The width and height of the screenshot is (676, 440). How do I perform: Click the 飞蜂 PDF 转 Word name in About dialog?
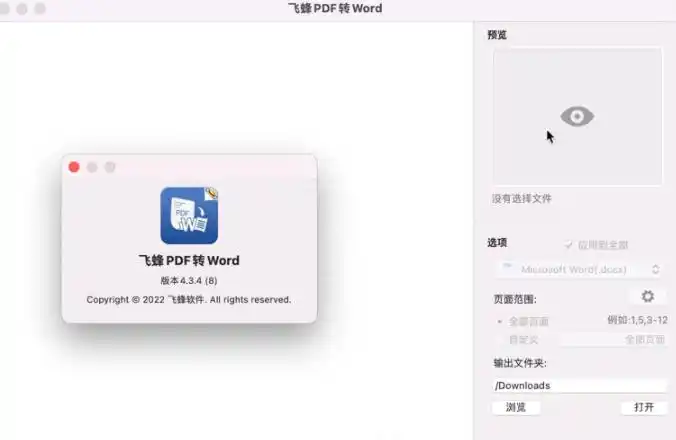189,261
